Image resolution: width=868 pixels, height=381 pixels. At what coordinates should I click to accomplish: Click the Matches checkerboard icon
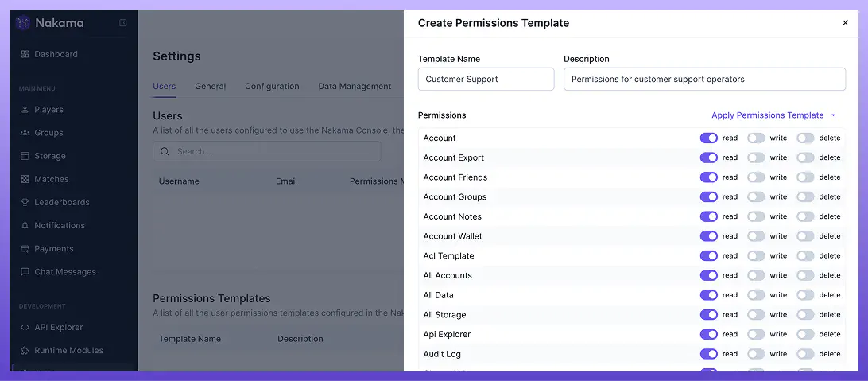click(25, 180)
